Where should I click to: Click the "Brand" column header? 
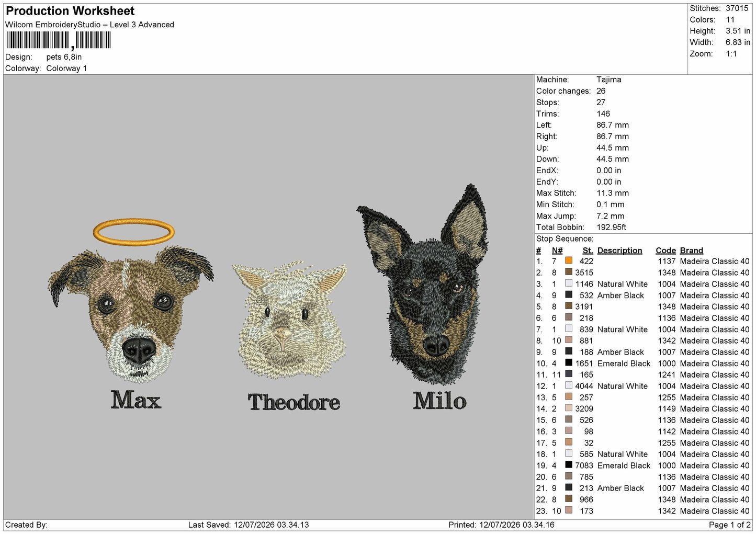tap(692, 251)
